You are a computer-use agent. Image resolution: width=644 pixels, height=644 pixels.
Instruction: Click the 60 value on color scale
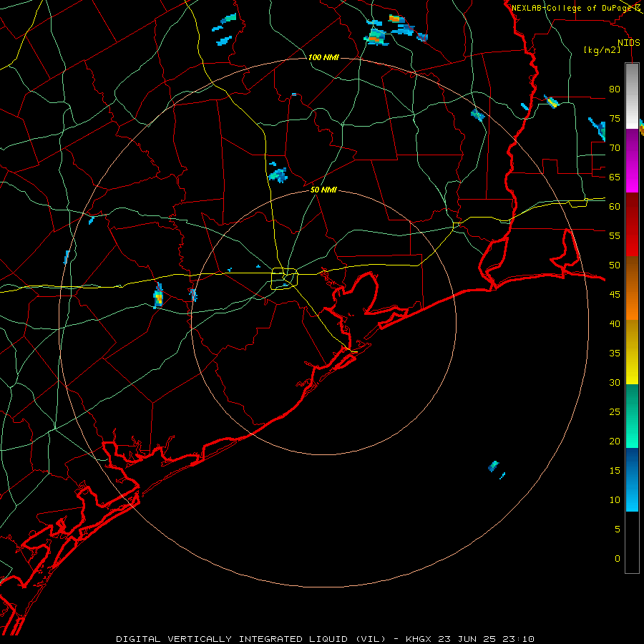pos(615,207)
